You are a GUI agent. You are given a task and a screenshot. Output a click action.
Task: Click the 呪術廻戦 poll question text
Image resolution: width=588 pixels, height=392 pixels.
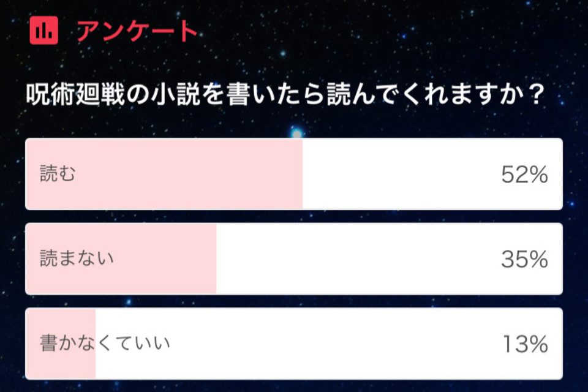[285, 94]
